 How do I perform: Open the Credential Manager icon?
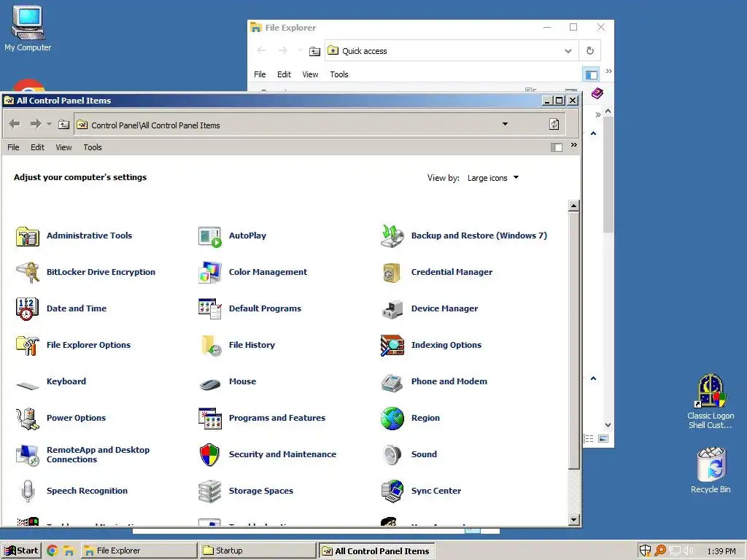[x=392, y=273]
